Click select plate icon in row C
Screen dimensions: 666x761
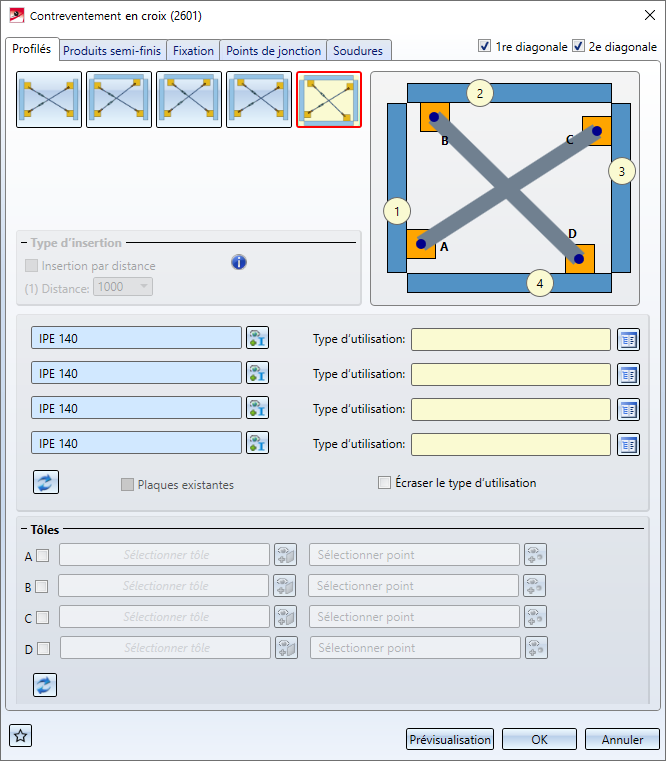286,617
